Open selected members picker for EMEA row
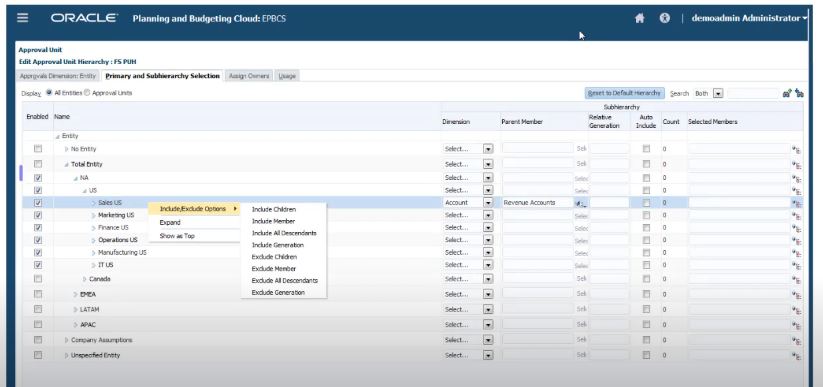Viewport: 823px width, 387px height. pos(797,295)
